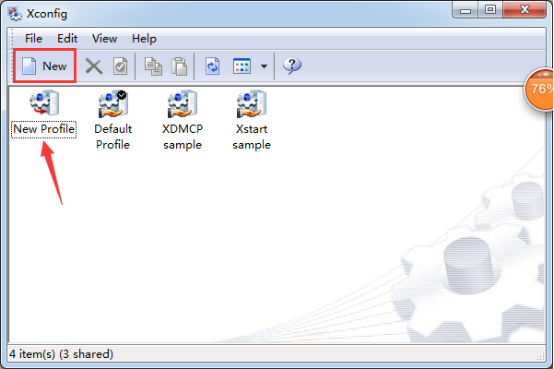Select the XDMCP sample profile icon
Screen dimensions: 554x369
coord(182,104)
